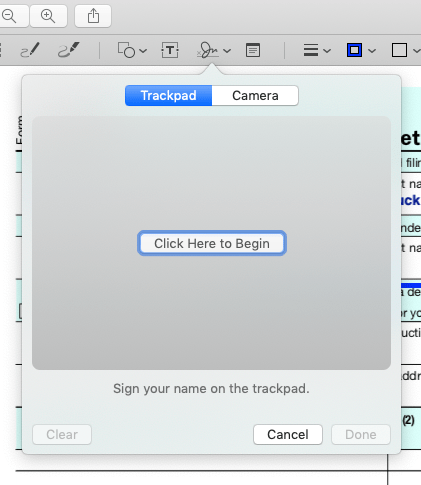Click the zoom out magnifier icon
Screen dimensions: 421x485
[x=9, y=16]
